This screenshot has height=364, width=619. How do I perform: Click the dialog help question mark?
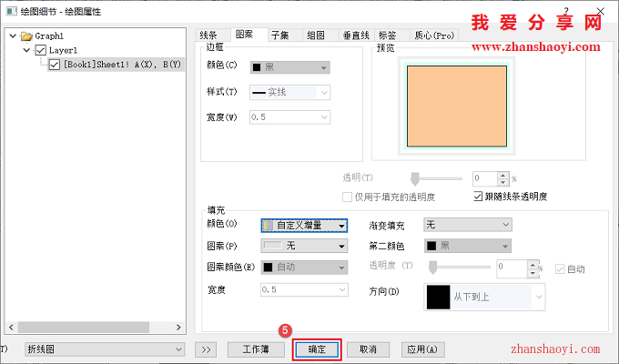(566, 11)
